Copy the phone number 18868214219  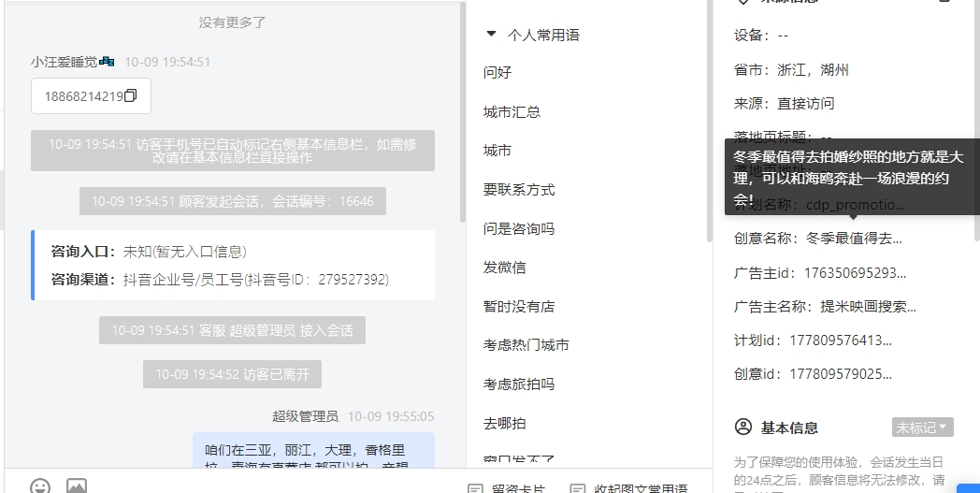(131, 95)
